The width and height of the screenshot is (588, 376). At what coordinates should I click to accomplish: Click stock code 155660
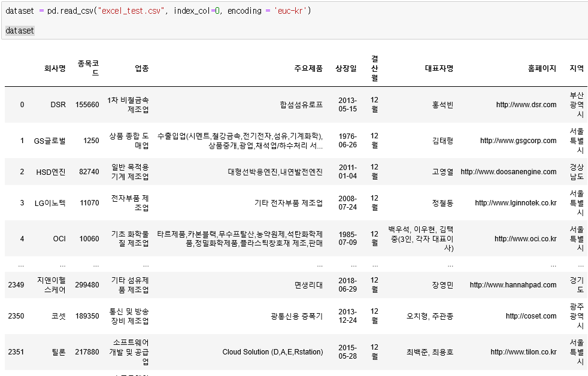[x=87, y=105]
